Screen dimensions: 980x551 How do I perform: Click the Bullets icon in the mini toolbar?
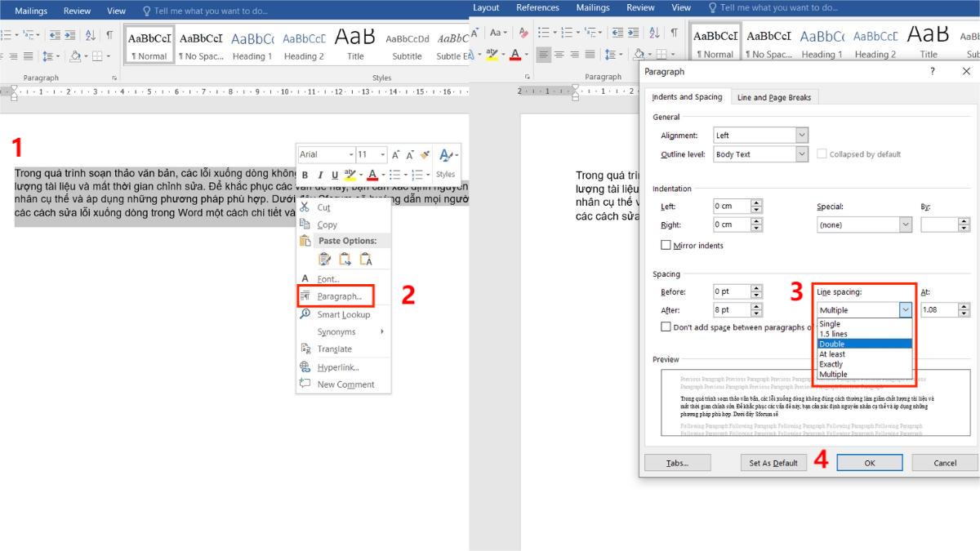point(394,175)
